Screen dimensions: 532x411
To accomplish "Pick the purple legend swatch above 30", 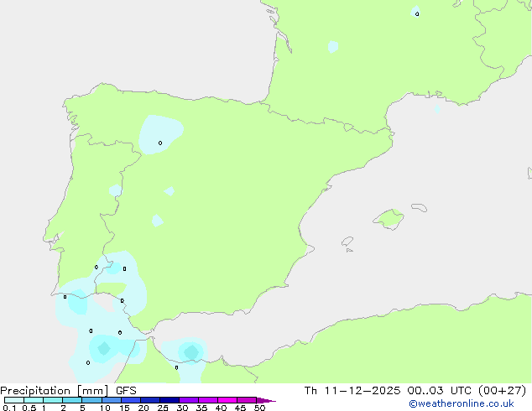I will click(188, 401).
